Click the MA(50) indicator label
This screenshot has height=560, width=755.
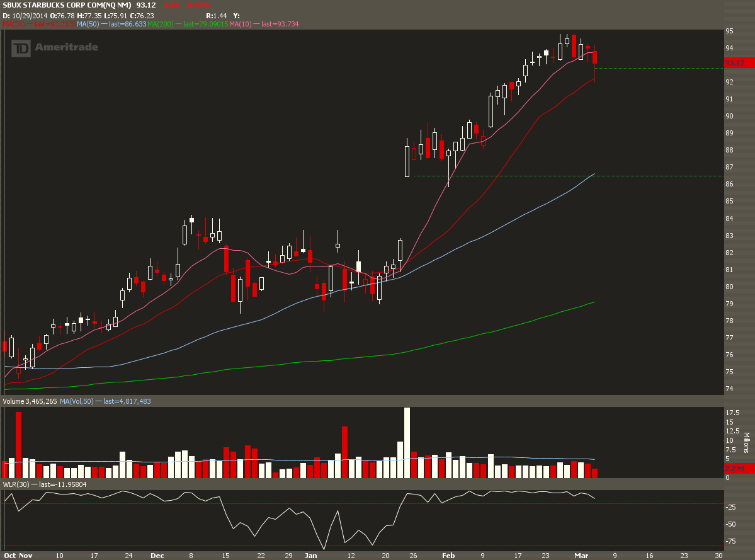click(x=88, y=24)
